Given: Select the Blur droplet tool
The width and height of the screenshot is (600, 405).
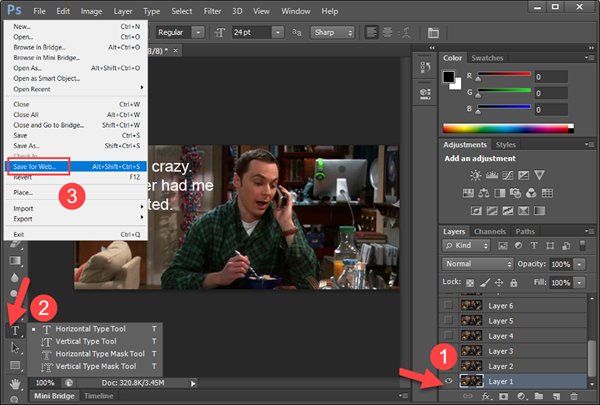Looking at the screenshot, I should [15, 278].
